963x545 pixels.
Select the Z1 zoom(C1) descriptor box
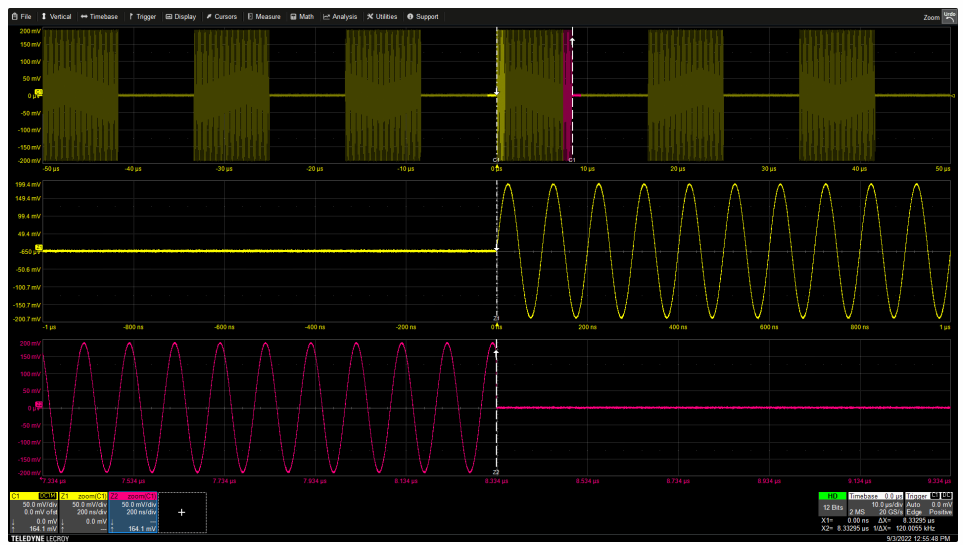(82, 512)
